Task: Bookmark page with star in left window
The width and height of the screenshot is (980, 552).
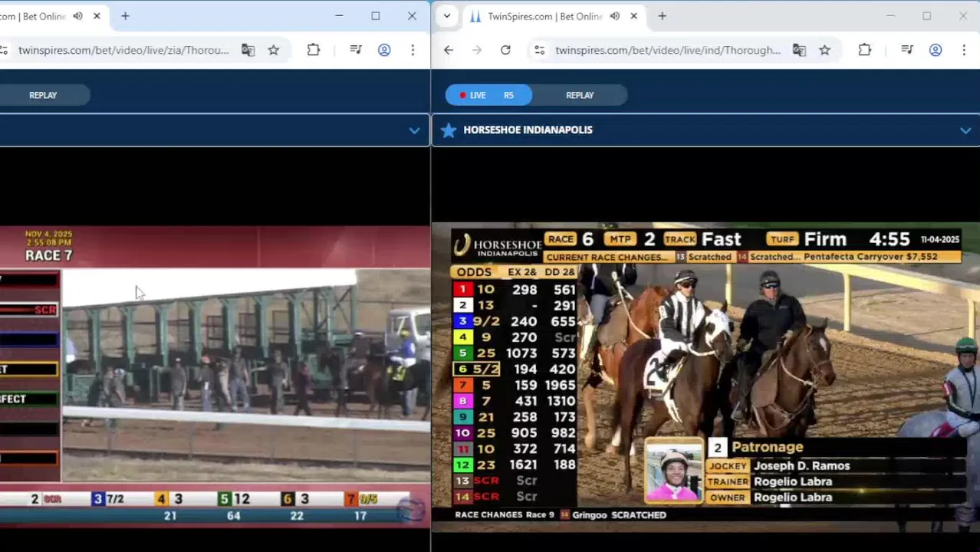Action: (274, 50)
